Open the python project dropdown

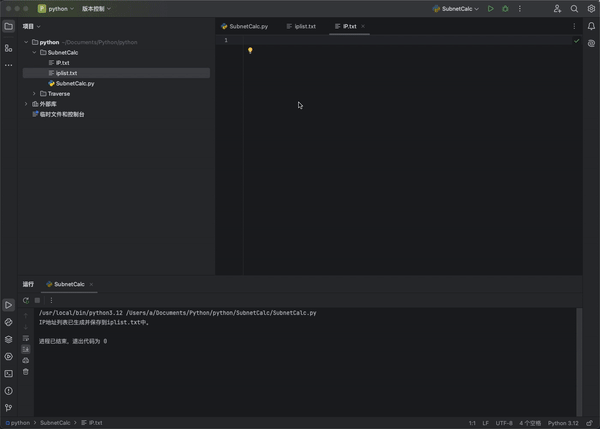pos(56,9)
